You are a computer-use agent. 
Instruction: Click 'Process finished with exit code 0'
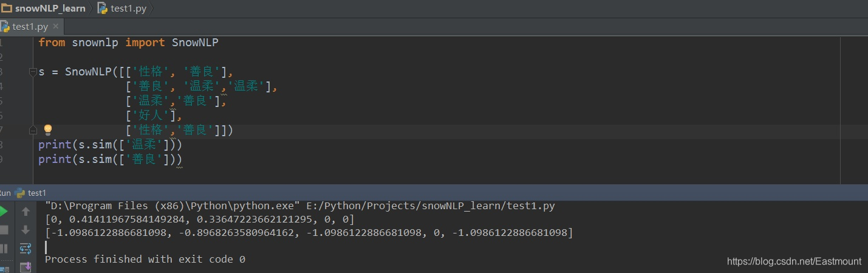tap(145, 260)
